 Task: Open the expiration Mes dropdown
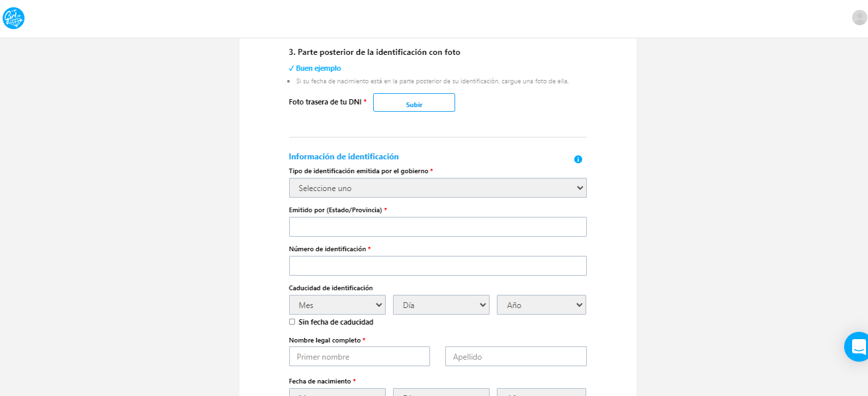337,305
